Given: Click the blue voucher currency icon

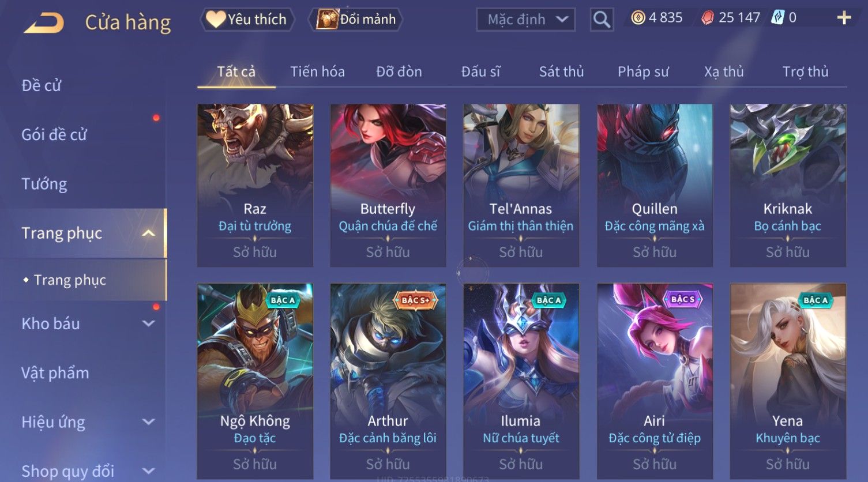Looking at the screenshot, I should (777, 18).
